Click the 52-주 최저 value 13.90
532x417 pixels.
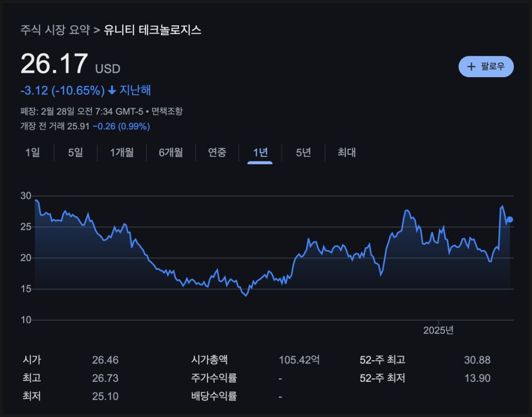477,378
